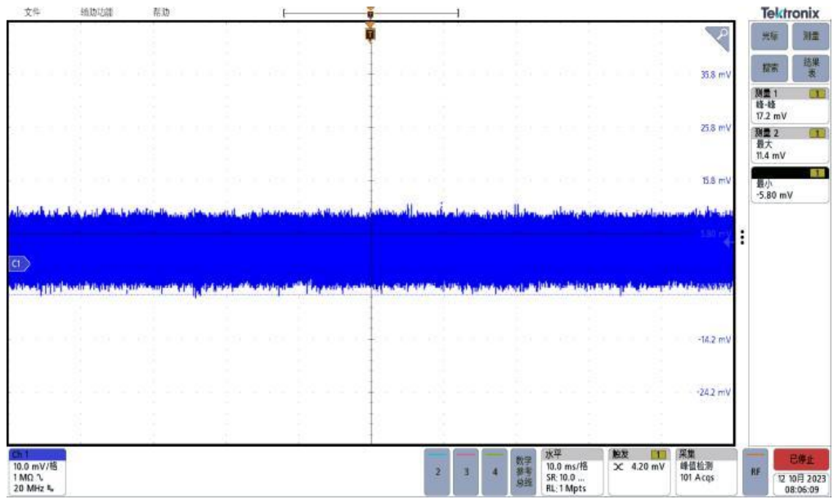Open the 采集 acquisition settings badge
Image resolution: width=838 pixels, height=504 pixels.
coord(706,472)
